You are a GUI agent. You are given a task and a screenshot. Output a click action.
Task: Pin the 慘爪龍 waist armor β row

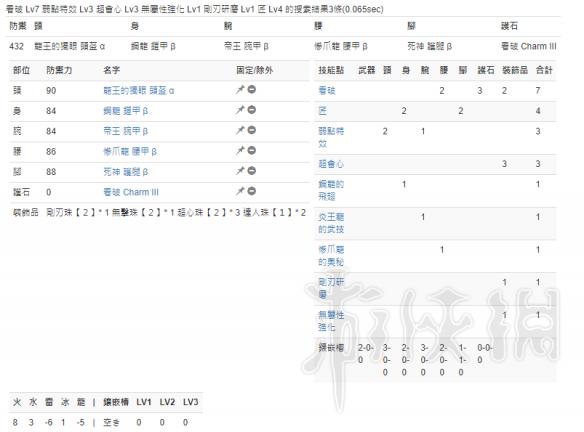click(x=239, y=150)
